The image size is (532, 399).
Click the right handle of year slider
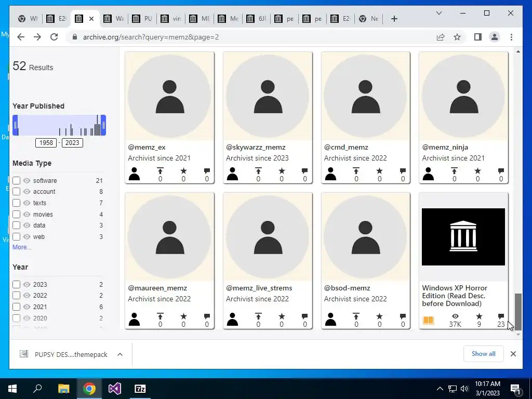coord(103,125)
